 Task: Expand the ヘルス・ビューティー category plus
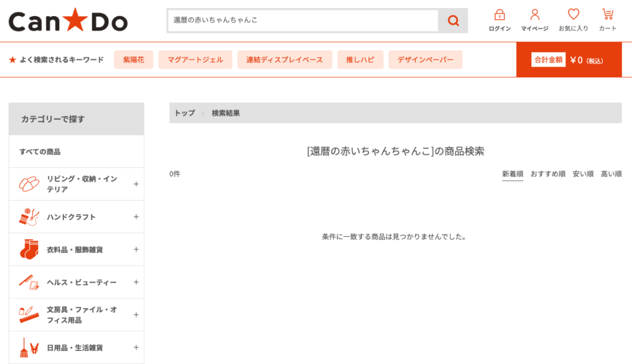(x=136, y=282)
